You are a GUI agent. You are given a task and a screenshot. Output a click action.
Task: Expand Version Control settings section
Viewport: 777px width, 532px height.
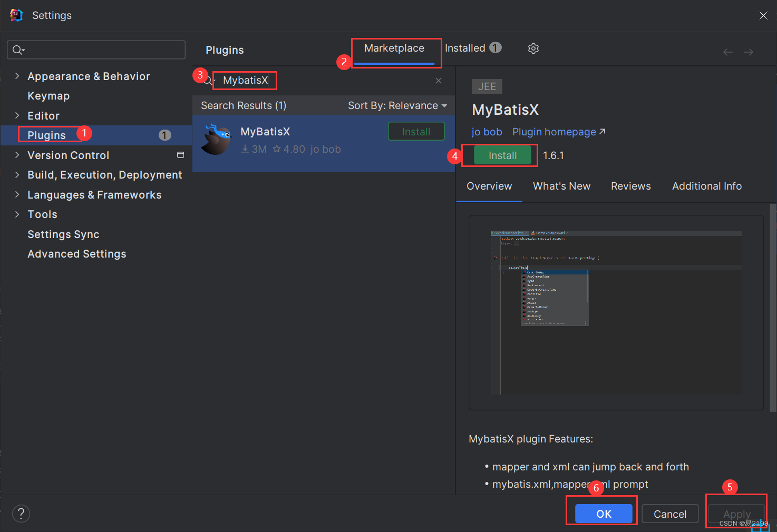(17, 155)
